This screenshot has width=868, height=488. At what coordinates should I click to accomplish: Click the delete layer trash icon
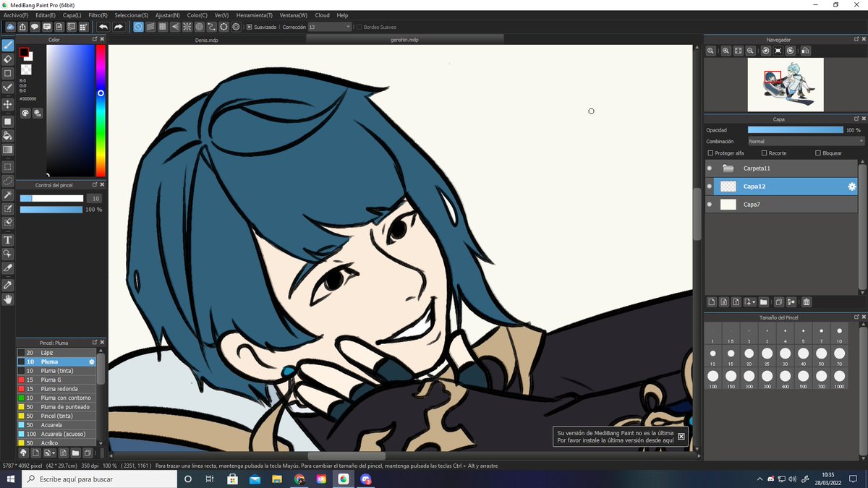pyautogui.click(x=807, y=302)
